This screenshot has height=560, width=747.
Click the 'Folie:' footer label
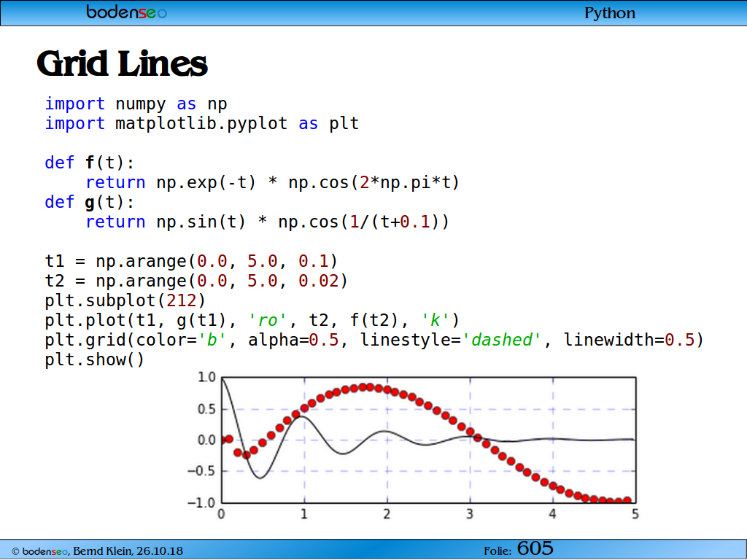pos(498,551)
